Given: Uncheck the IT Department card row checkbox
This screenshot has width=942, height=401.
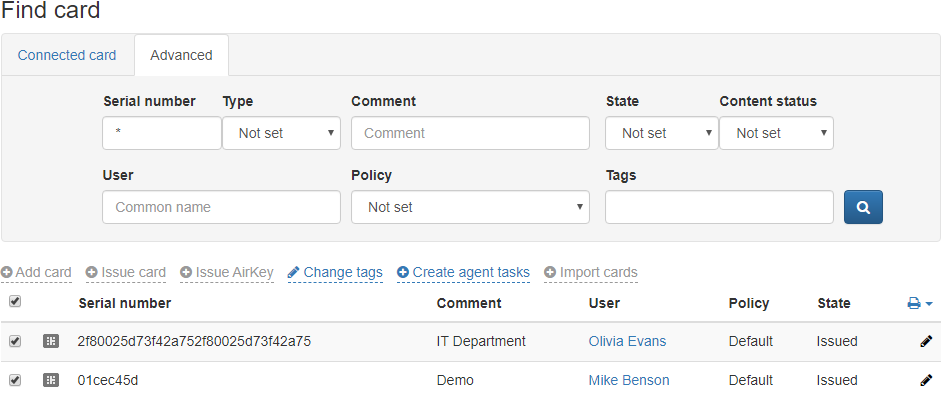Looking at the screenshot, I should tap(15, 341).
